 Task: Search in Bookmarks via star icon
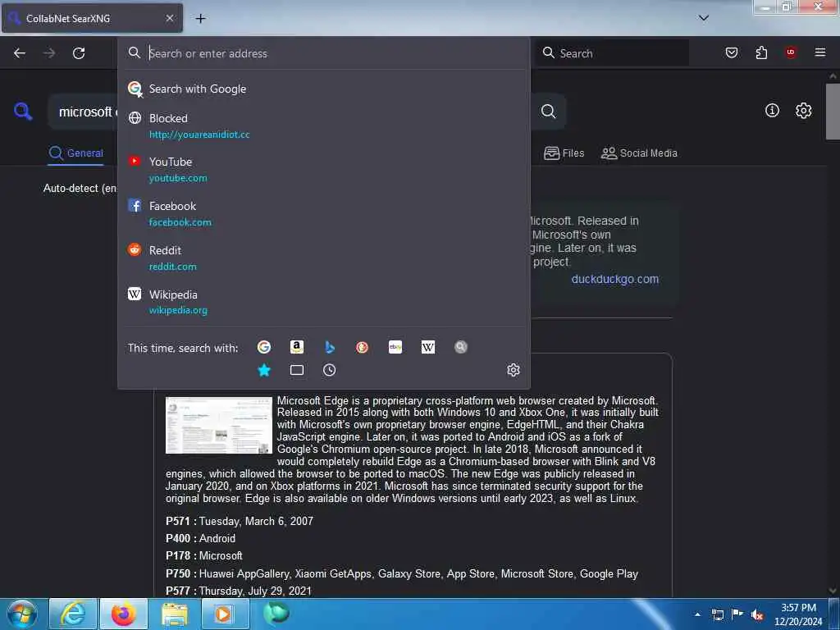click(264, 370)
